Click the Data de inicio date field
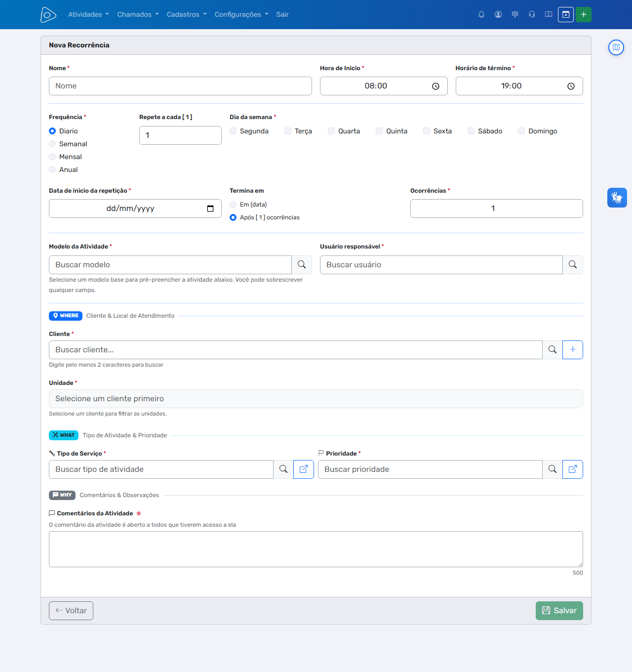 pos(135,209)
